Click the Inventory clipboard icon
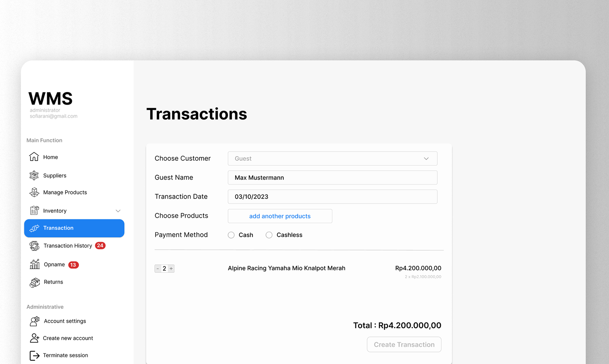Viewport: 609px width, 364px height. (34, 211)
